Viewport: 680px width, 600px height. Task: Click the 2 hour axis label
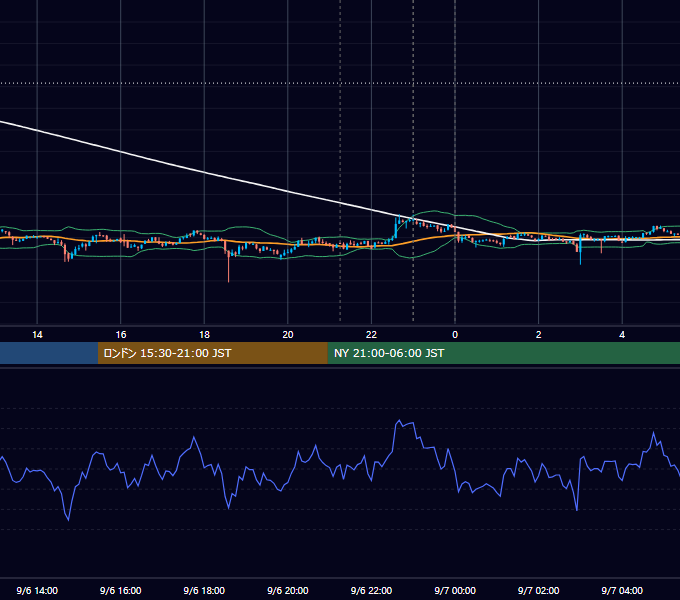point(539,335)
